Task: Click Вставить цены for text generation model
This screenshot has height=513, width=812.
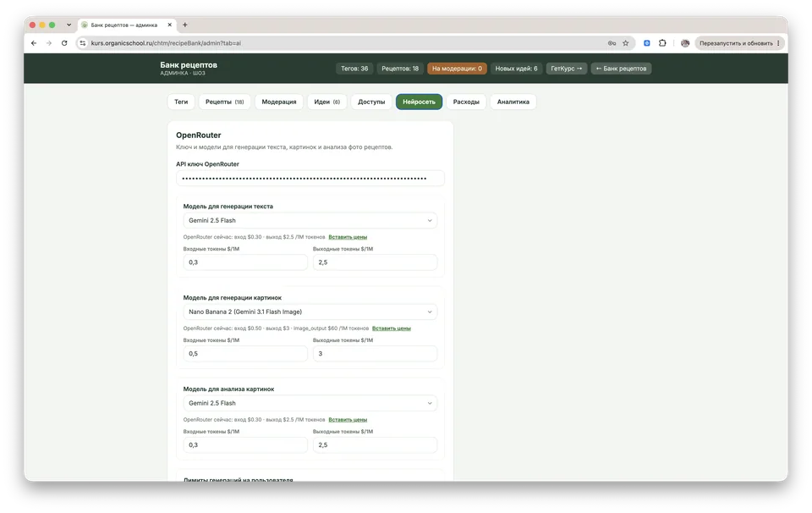Action: pyautogui.click(x=348, y=237)
